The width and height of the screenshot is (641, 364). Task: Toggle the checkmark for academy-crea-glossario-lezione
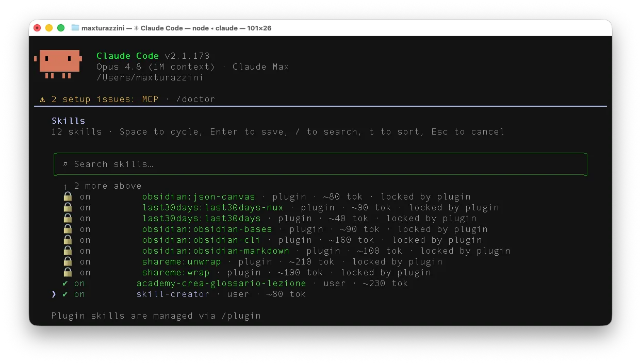(x=65, y=283)
